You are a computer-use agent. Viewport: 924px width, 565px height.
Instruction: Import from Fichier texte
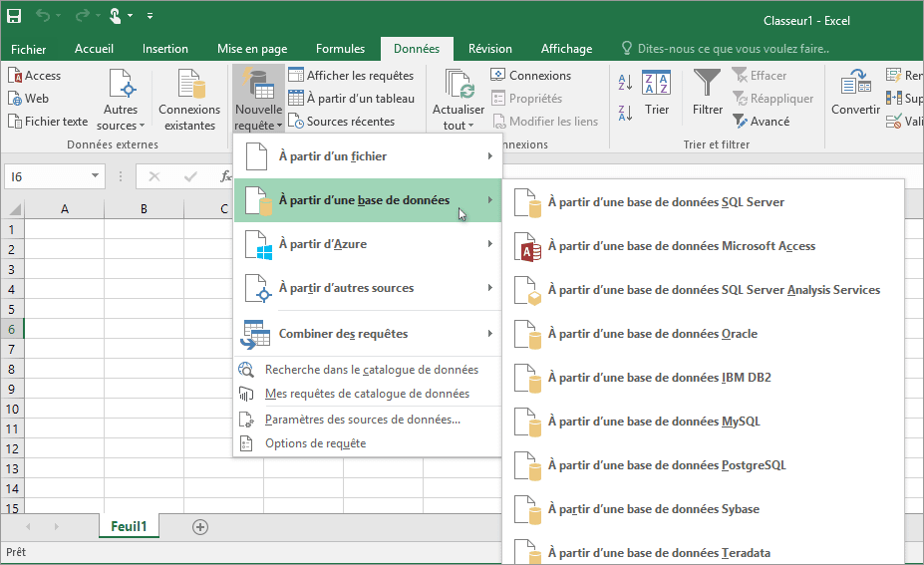click(x=48, y=122)
